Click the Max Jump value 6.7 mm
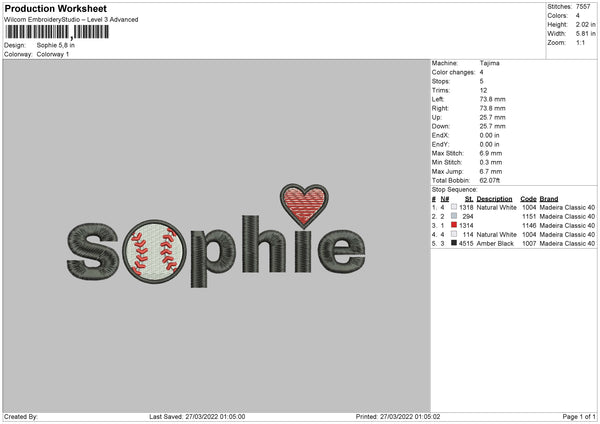Image resolution: width=600 pixels, height=424 pixels. click(x=491, y=172)
